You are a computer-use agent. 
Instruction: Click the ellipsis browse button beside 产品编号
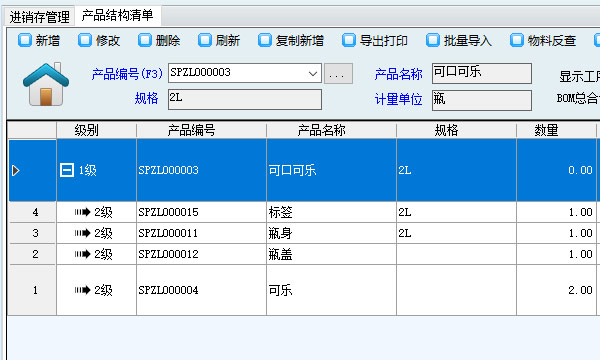[338, 74]
